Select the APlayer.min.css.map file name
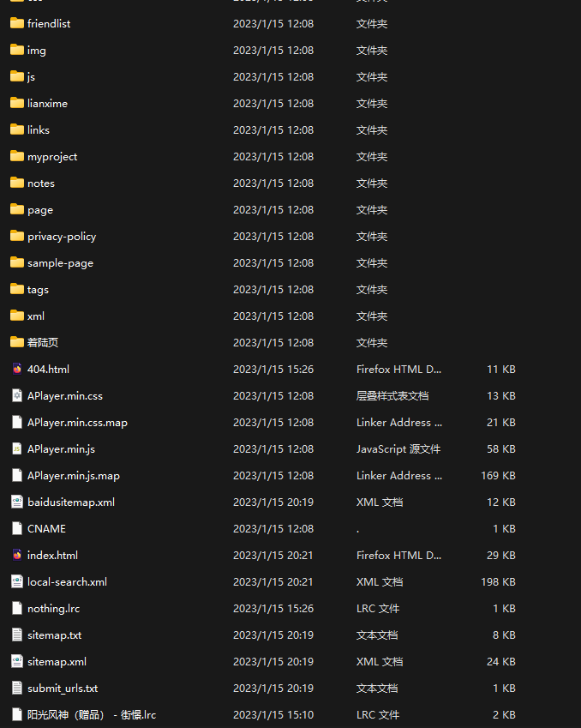The height and width of the screenshot is (728, 581). coord(77,423)
